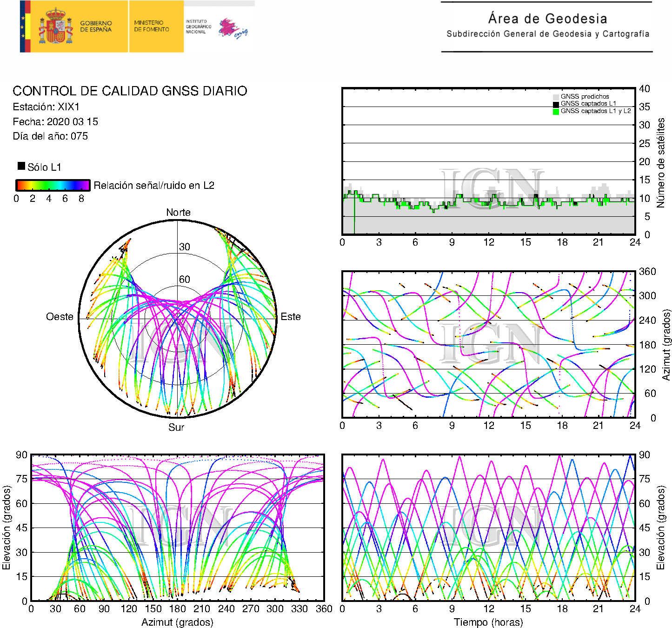The height and width of the screenshot is (628, 672).
Task: Click the CONTROL DE CALIDAD GNSS DIARIO title
Action: point(130,91)
